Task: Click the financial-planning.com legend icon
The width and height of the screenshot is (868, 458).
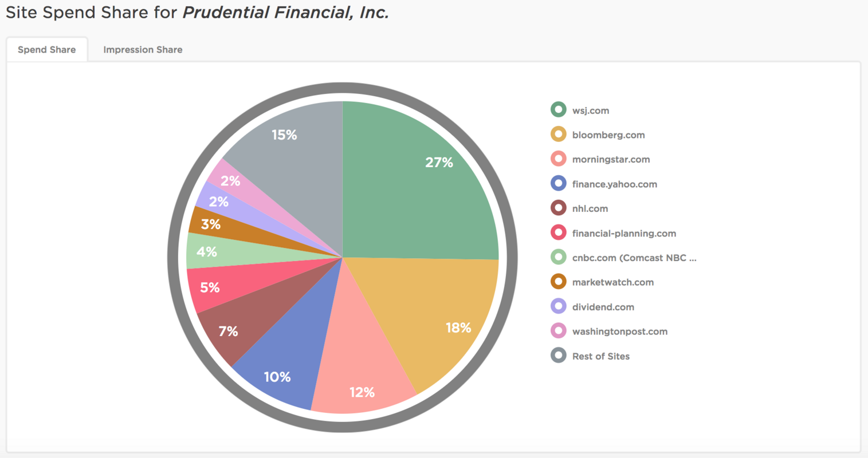Action: pyautogui.click(x=558, y=233)
